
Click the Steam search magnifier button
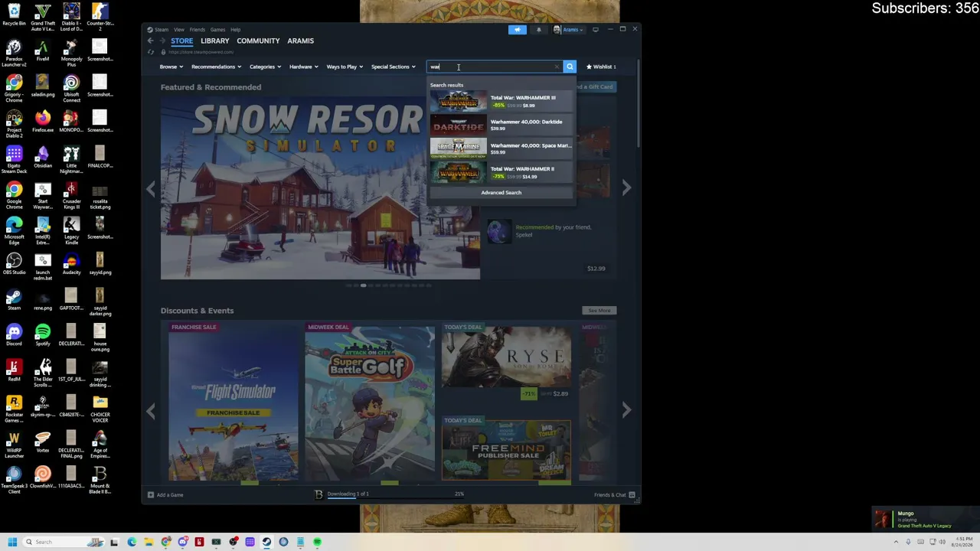coord(570,67)
